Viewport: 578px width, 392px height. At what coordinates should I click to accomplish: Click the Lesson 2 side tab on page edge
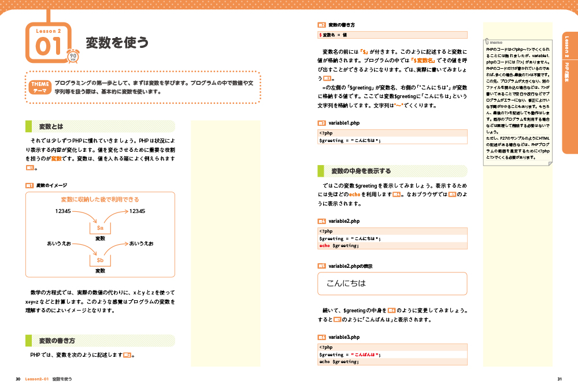point(570,93)
